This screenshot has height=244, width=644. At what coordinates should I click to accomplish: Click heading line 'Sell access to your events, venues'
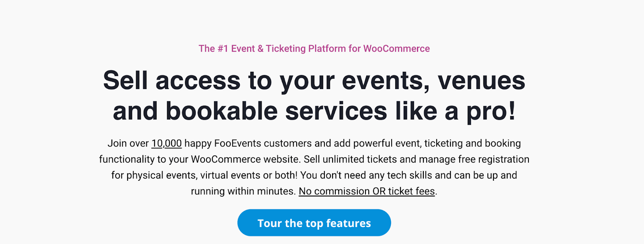314,80
